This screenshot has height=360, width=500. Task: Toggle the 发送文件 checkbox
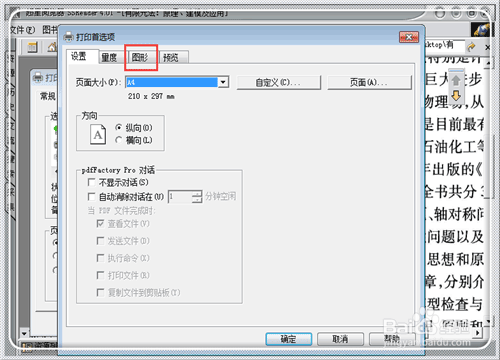point(123,241)
